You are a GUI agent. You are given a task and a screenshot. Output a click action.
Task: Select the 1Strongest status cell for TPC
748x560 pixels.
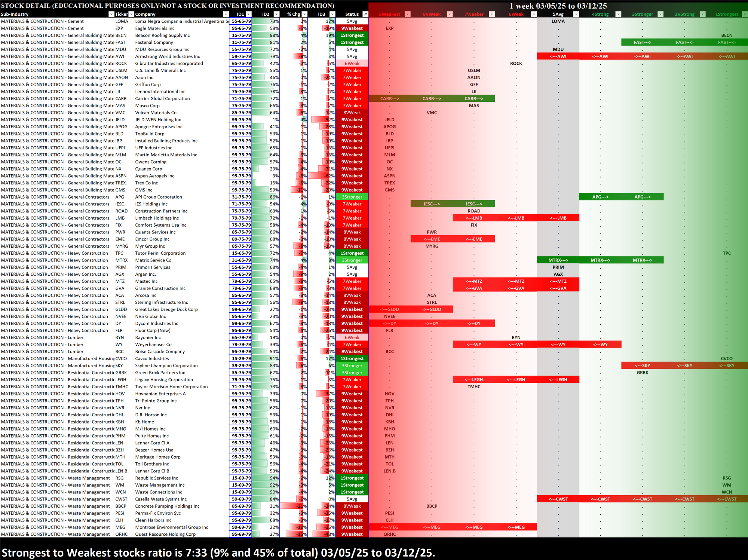352,253
